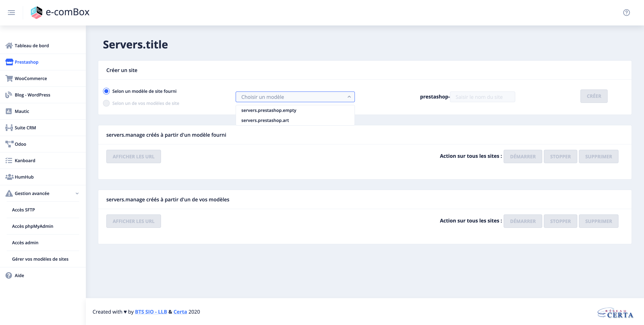Click the CRÉER button
This screenshot has width=644, height=325.
[594, 96]
